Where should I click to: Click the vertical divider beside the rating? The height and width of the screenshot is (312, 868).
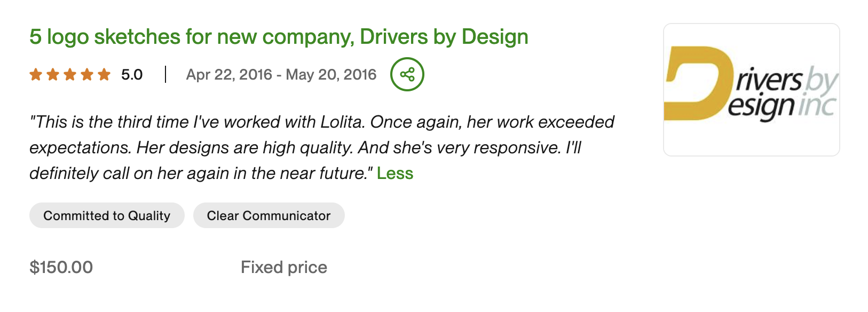[165, 74]
